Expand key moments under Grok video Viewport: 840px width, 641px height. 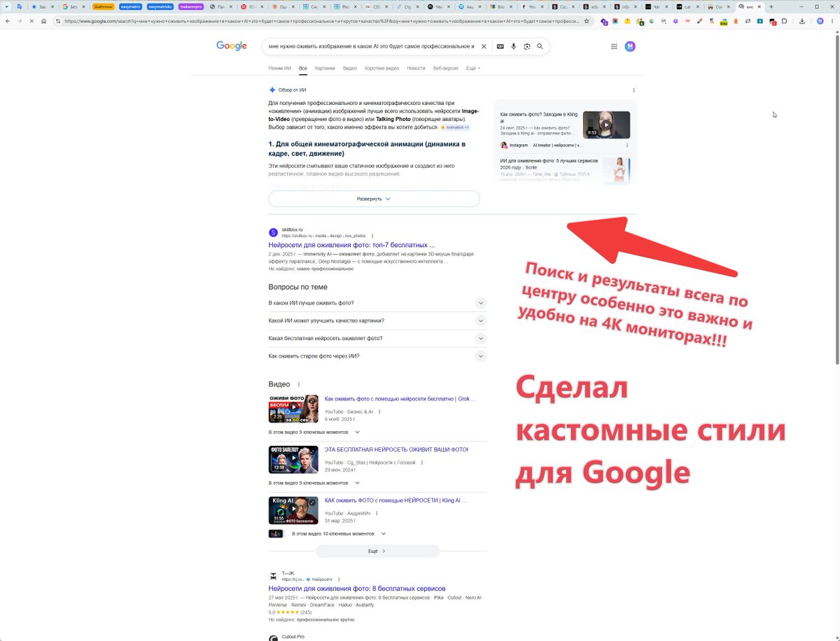coord(314,432)
